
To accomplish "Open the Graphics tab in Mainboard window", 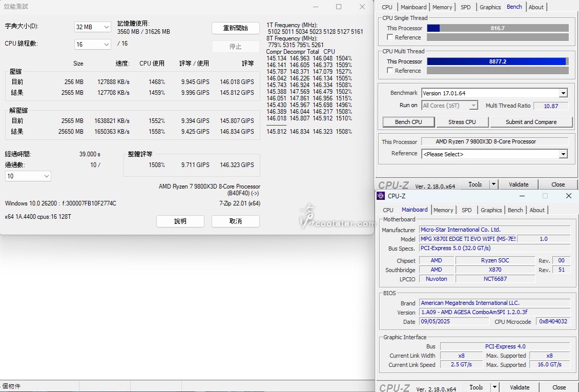I will (x=491, y=210).
